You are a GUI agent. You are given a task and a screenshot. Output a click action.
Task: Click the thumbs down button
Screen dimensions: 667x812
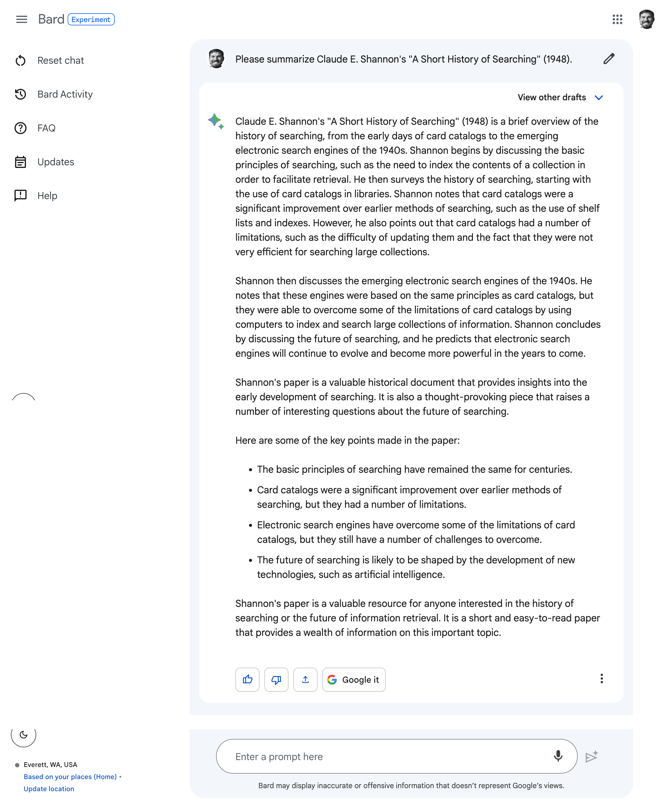[x=276, y=679]
